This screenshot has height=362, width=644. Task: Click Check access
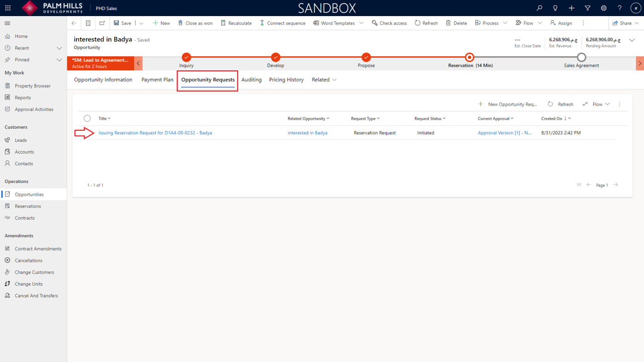coord(389,23)
